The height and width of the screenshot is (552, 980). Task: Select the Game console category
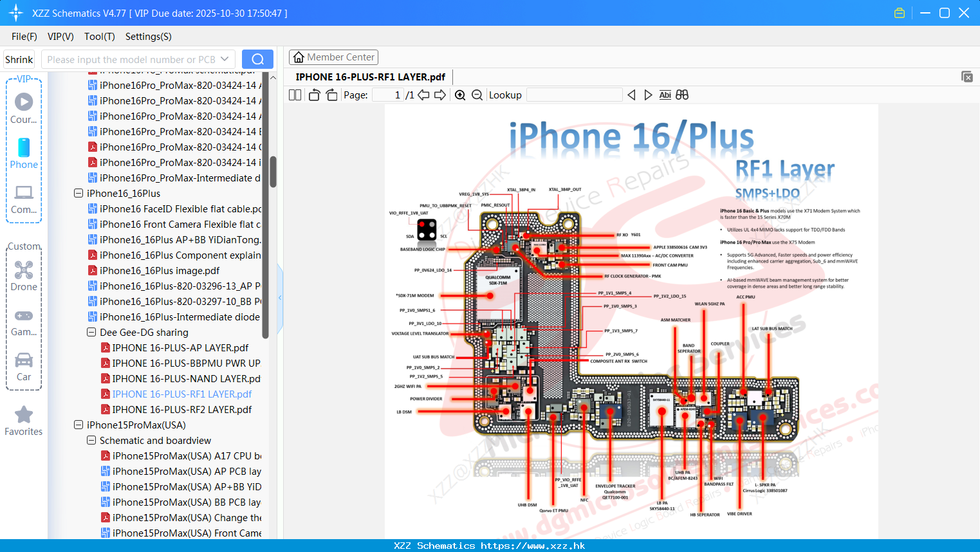point(24,322)
